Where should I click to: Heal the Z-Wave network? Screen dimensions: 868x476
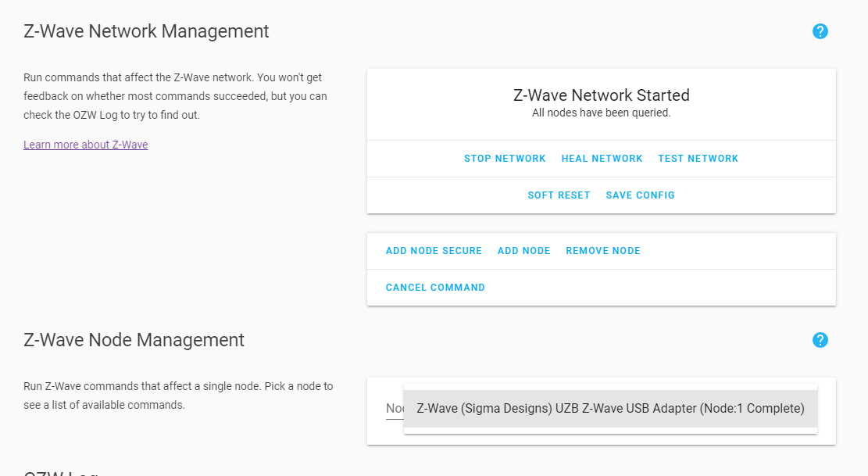[x=602, y=158]
